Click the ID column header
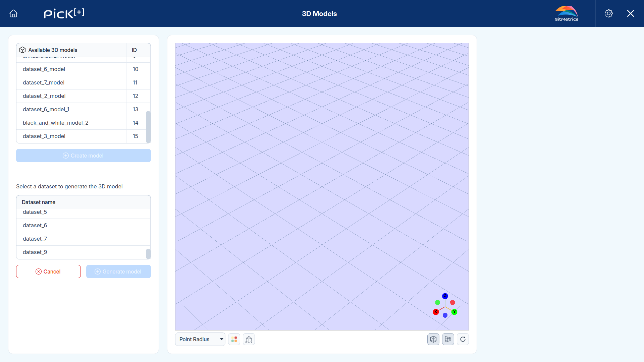Screen dimensions: 644x362 pos(138,50)
